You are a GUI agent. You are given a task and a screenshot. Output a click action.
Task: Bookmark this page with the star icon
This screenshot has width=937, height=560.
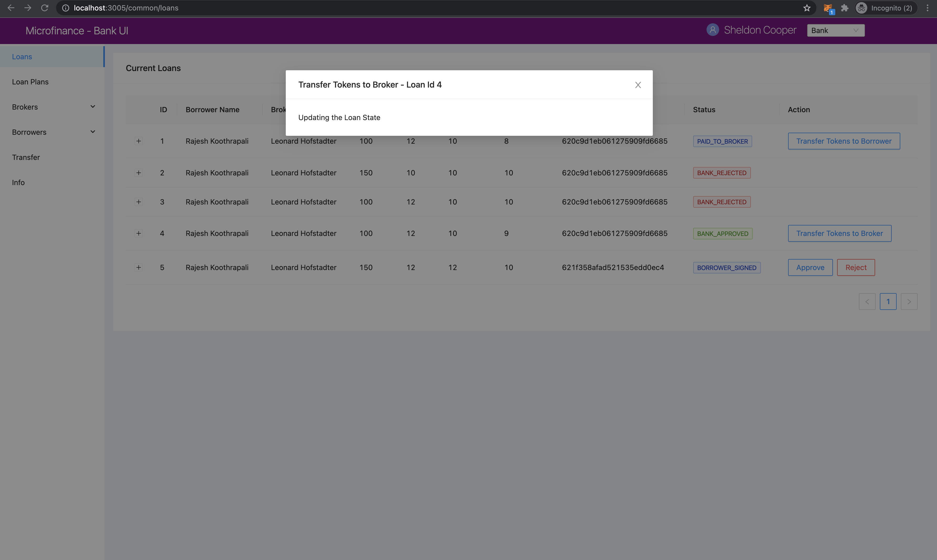point(807,8)
